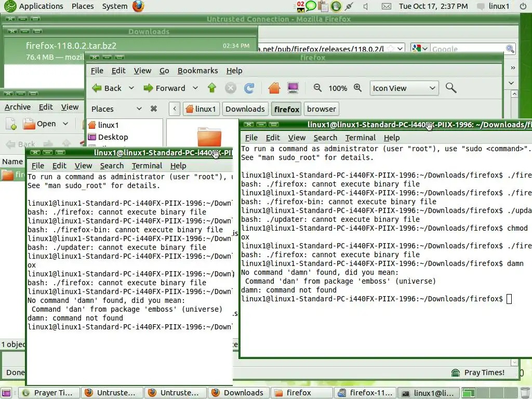Reload the current folder
This screenshot has height=399, width=532.
(249, 88)
